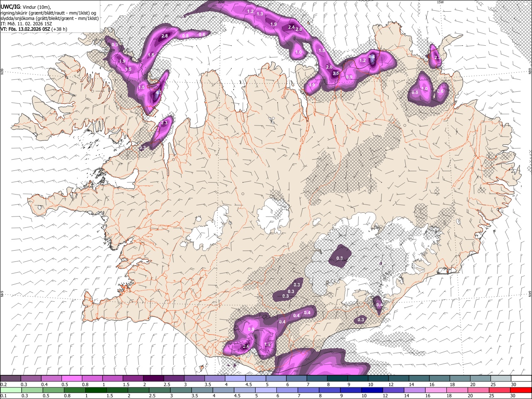This screenshot has height=399, width=532.
Task: Click the 2.3 precipitation value label
Action: point(164,123)
